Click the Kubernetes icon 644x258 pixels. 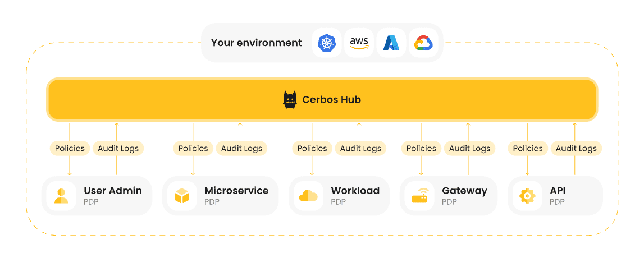pos(327,43)
